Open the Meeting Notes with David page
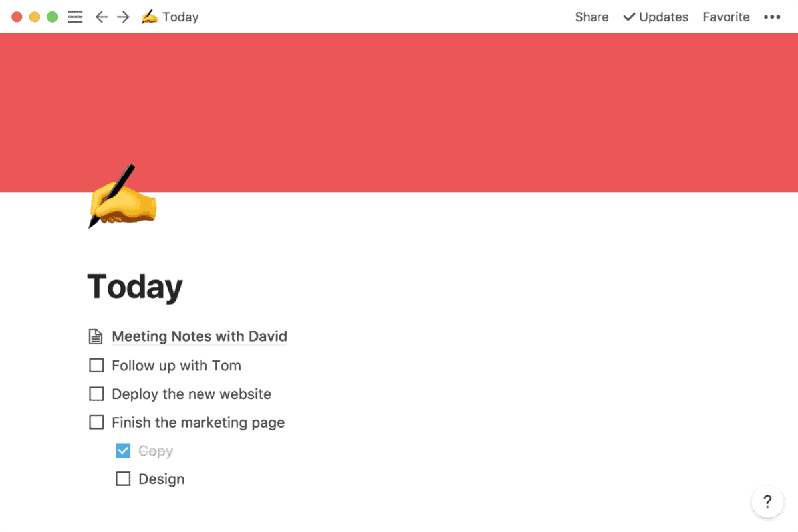 [x=199, y=336]
